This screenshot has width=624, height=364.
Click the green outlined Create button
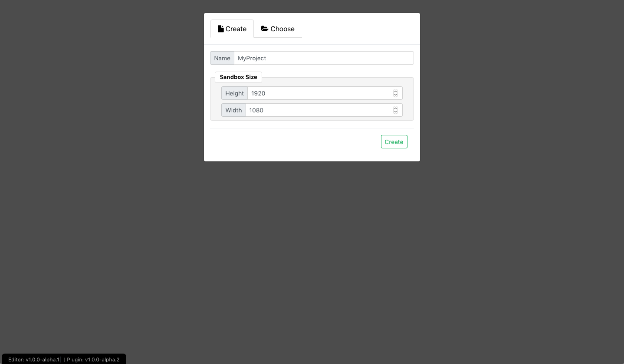pos(394,142)
